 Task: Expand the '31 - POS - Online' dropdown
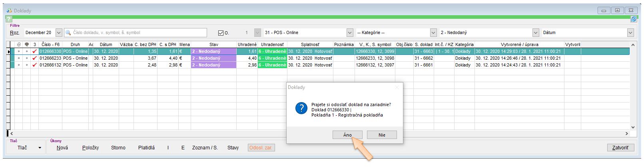pos(350,33)
